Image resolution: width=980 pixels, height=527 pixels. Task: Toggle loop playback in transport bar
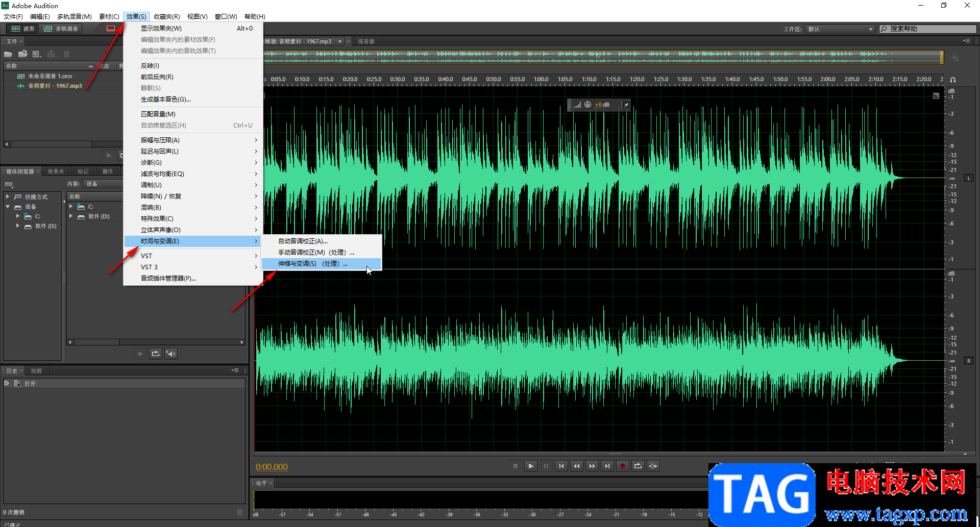coord(638,466)
